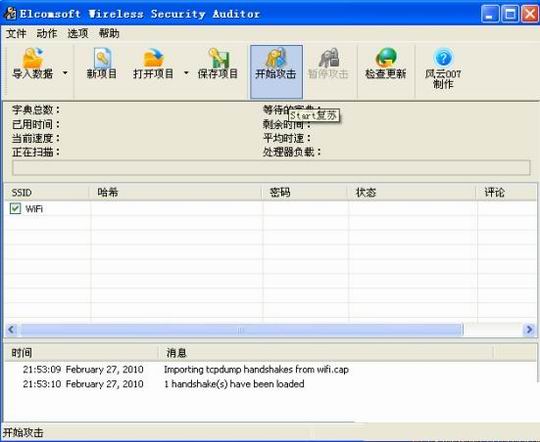Click the horizontal scrollbar left arrow

tap(11, 330)
